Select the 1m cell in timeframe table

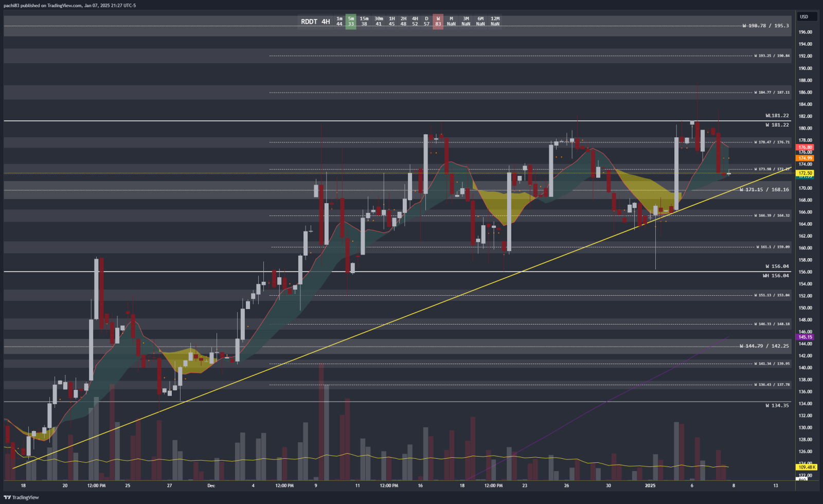click(x=339, y=22)
